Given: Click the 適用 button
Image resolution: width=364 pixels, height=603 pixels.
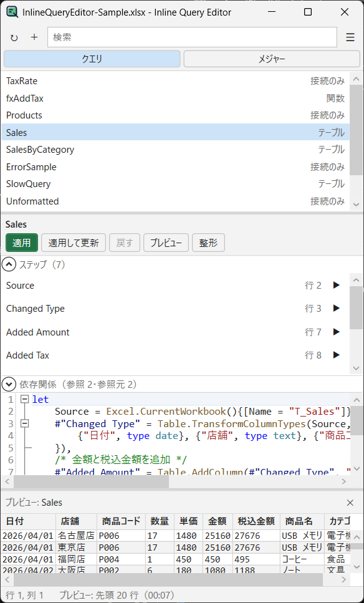Looking at the screenshot, I should (x=22, y=243).
